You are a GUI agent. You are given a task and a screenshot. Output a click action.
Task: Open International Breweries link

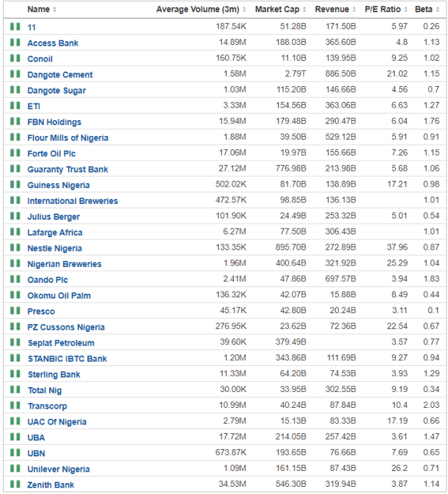click(72, 201)
